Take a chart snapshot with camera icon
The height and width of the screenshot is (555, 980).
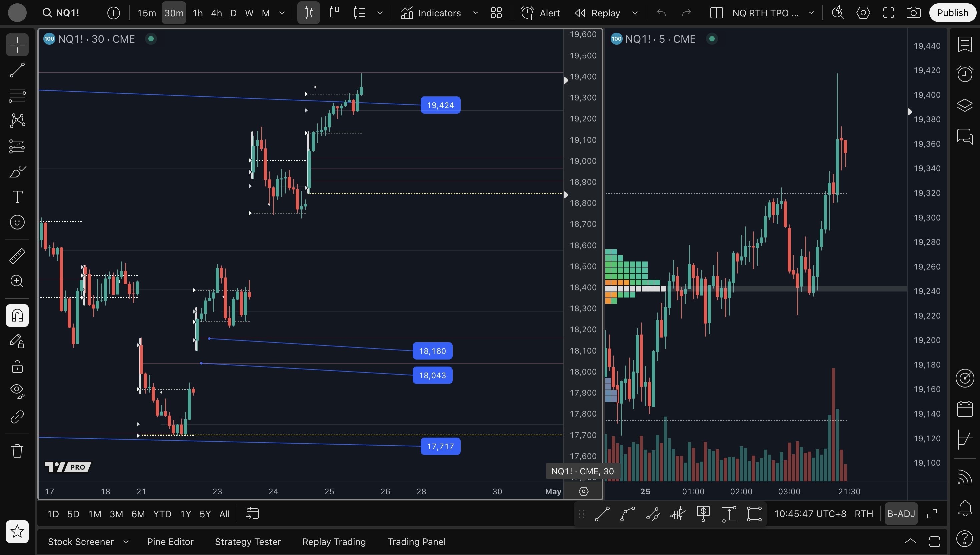coord(913,13)
